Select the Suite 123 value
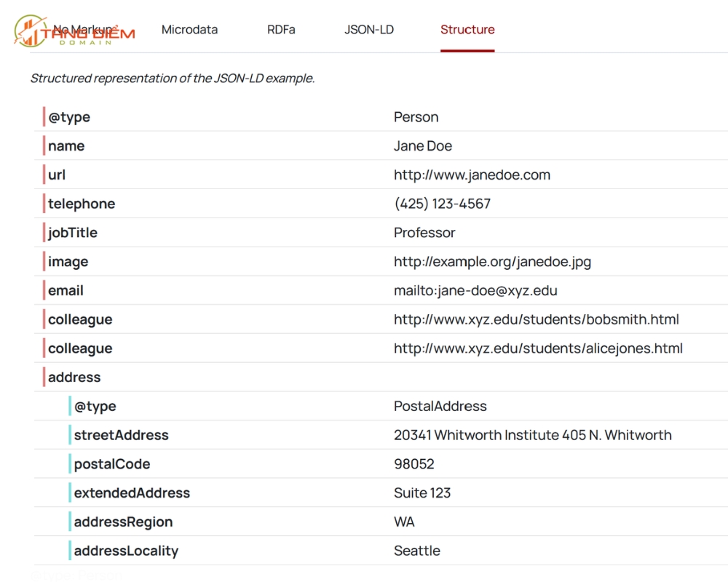728x582 pixels. (422, 493)
